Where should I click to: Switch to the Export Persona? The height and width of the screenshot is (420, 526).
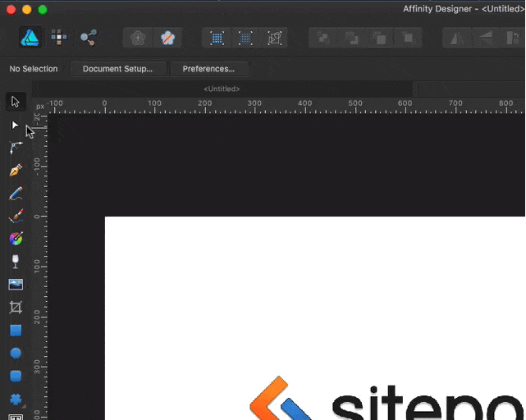(88, 37)
